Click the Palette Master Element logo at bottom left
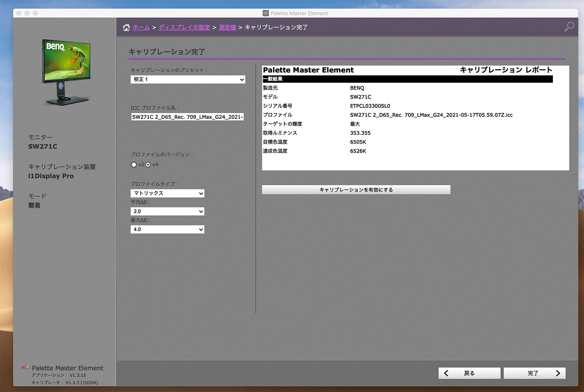The image size is (584, 392). click(26, 367)
